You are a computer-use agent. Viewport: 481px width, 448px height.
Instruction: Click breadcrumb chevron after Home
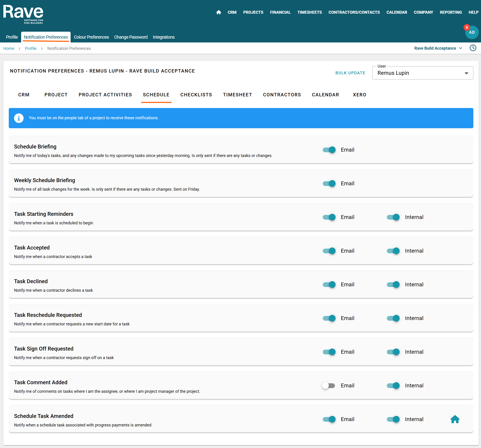click(x=19, y=49)
